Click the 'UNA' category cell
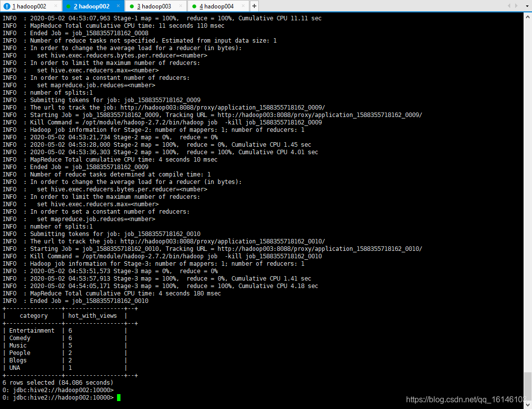 pos(14,368)
